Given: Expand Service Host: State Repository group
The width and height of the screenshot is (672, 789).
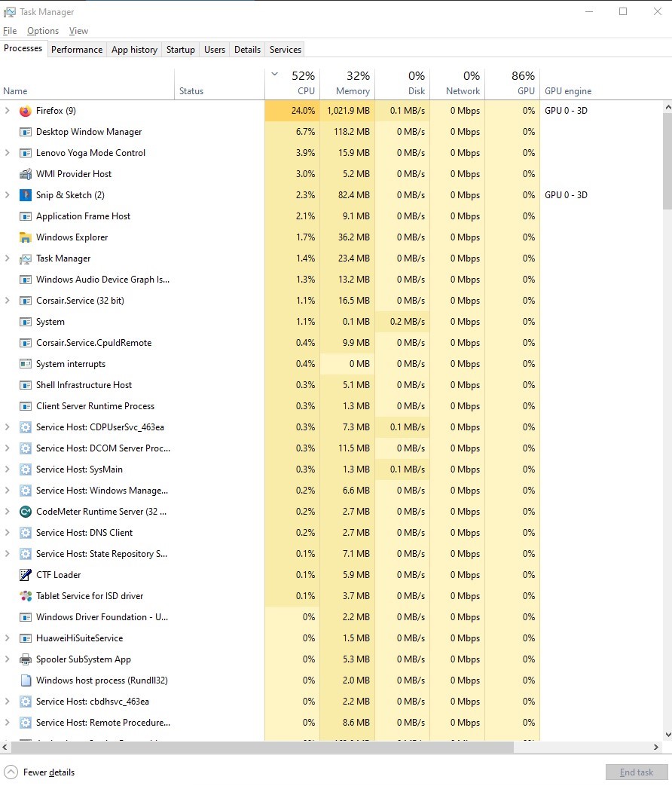Looking at the screenshot, I should pyautogui.click(x=7, y=554).
